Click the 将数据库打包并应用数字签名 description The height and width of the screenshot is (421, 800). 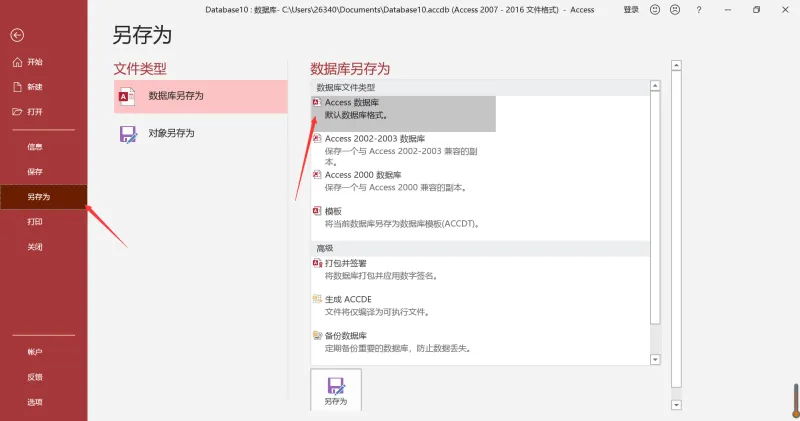click(x=382, y=276)
